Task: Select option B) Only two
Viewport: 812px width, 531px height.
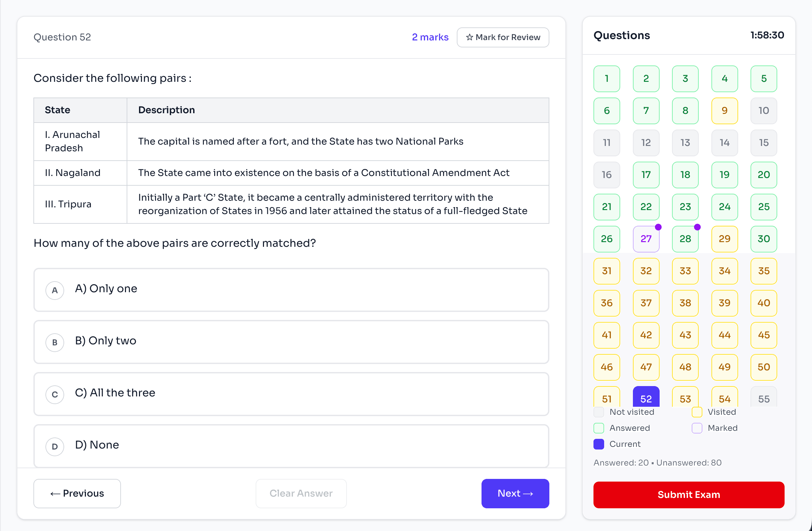Action: 291,342
